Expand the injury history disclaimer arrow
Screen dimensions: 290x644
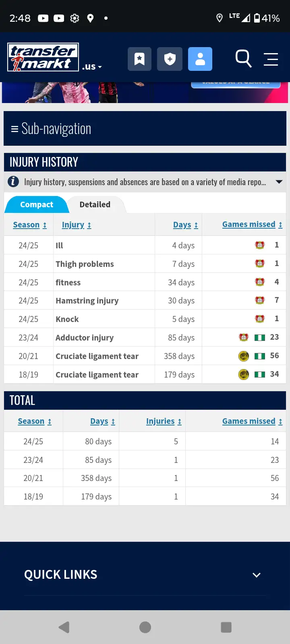click(x=279, y=182)
